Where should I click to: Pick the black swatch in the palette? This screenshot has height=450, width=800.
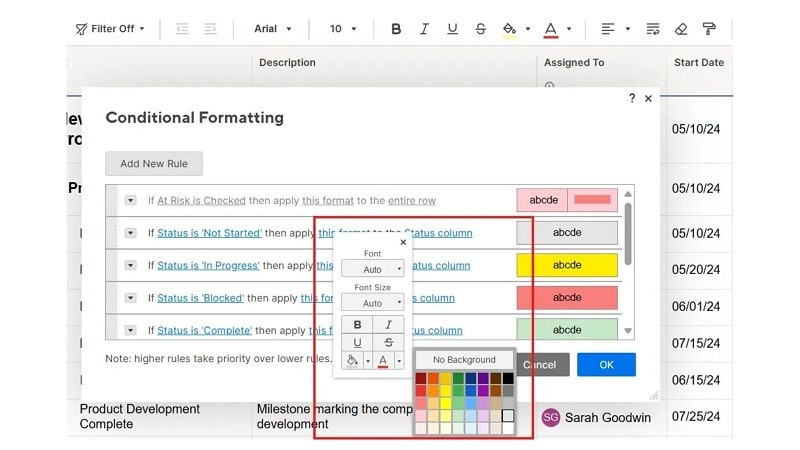click(508, 378)
